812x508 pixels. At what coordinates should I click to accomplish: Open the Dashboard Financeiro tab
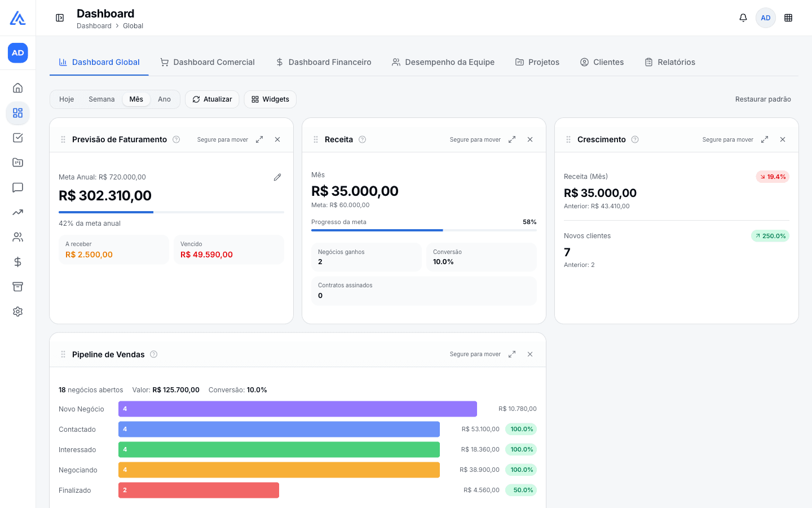[x=323, y=62]
